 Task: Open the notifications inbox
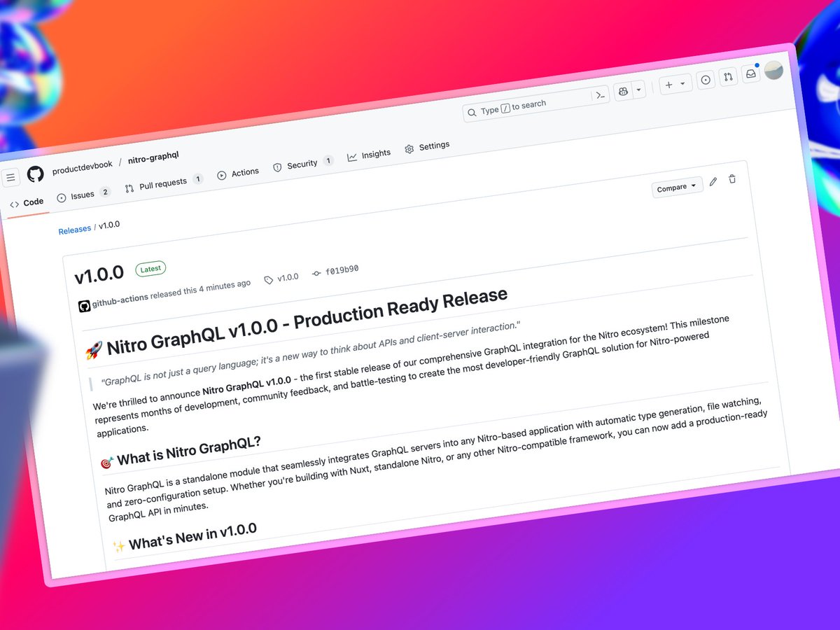tap(750, 73)
